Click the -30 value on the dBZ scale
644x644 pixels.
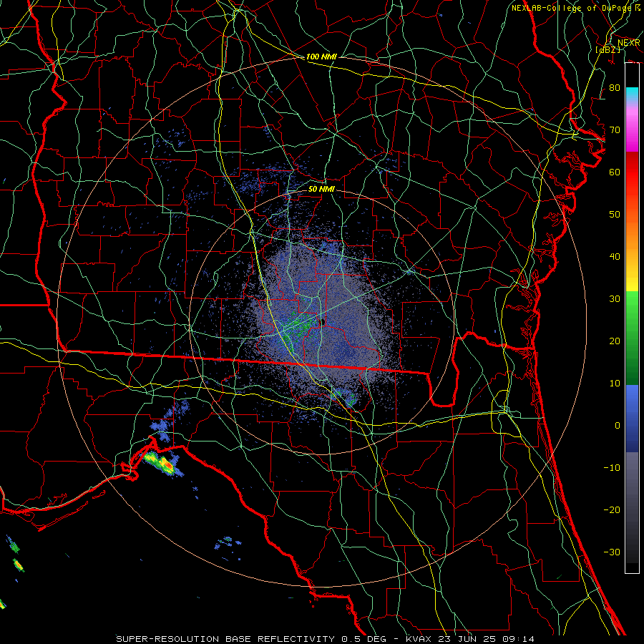pos(612,552)
